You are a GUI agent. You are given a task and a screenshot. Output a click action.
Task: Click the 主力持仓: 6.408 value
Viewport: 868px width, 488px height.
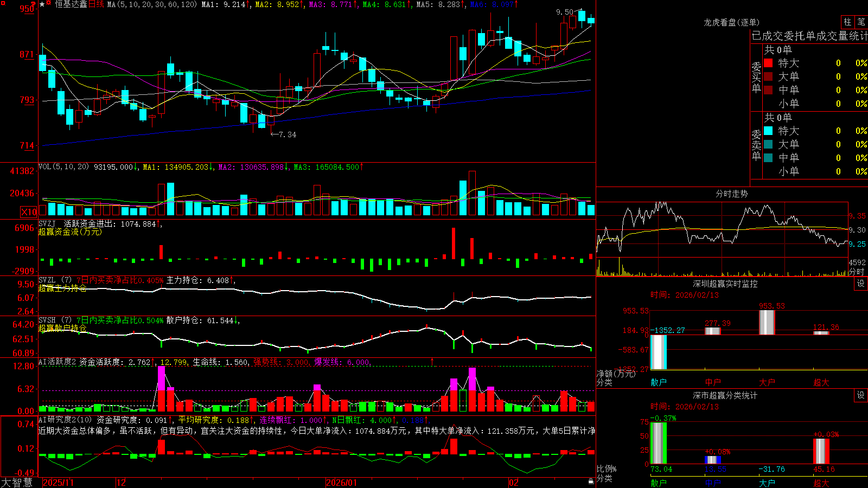[197, 280]
